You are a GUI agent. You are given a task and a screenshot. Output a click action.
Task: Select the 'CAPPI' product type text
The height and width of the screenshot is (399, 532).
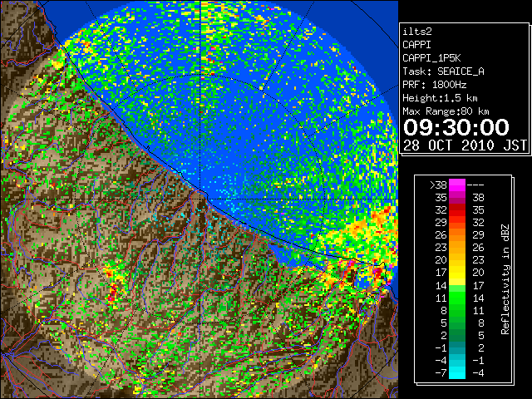click(416, 45)
